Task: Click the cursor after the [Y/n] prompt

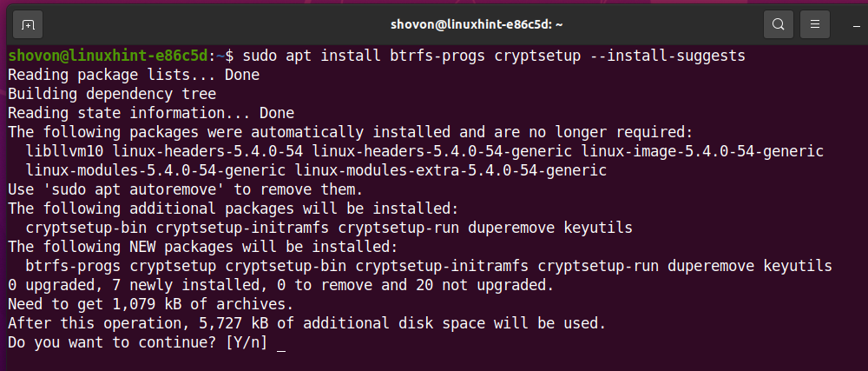Action: [279, 343]
